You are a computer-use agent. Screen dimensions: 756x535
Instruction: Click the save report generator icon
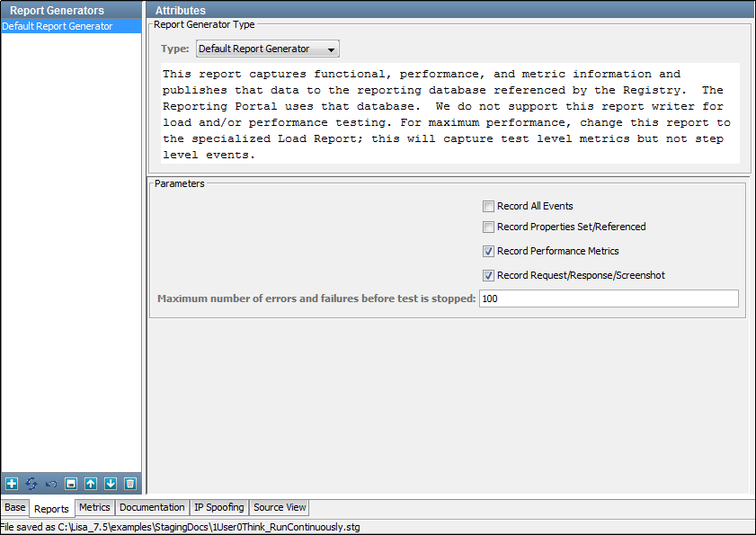[70, 484]
